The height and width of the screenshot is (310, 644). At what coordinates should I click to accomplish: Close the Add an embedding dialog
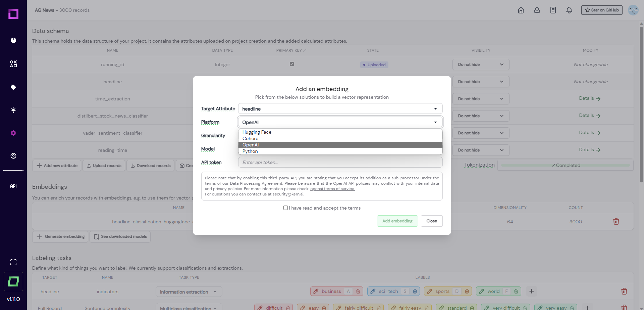point(432,221)
